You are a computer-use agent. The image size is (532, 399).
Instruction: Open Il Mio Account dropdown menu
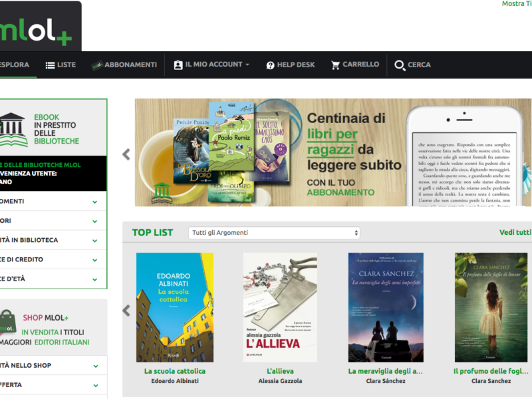[211, 65]
